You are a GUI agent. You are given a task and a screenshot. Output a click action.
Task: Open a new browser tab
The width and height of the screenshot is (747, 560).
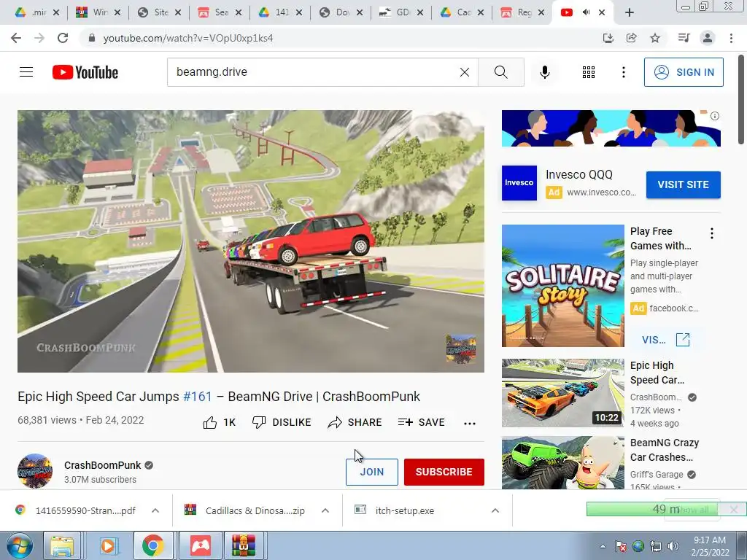coord(630,12)
